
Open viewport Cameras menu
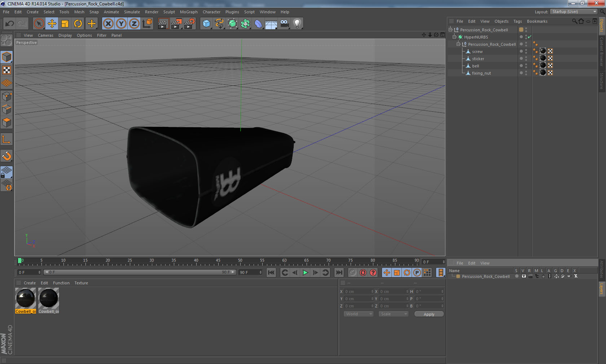[x=45, y=35]
